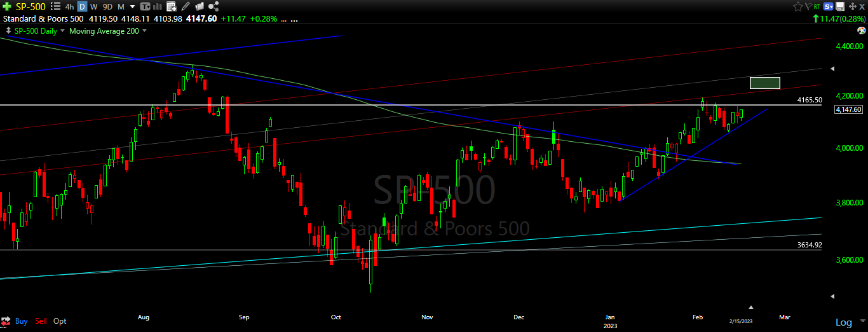The width and height of the screenshot is (868, 332).
Task: Click the 3,800.00 price axis label
Action: coord(849,203)
